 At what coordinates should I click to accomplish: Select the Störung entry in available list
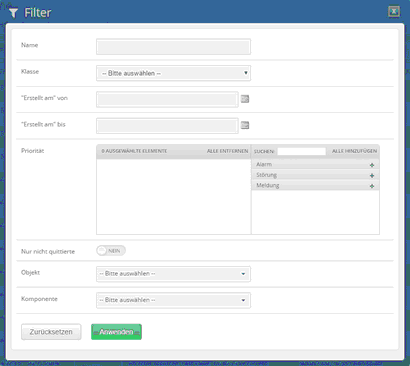[315, 175]
